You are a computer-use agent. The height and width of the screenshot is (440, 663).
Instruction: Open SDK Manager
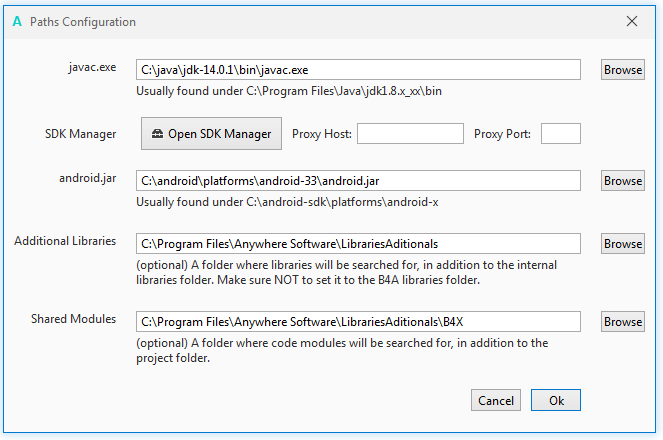pyautogui.click(x=211, y=134)
